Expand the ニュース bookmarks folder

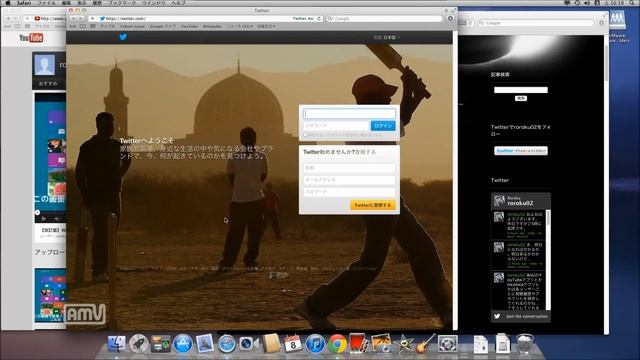240,26
